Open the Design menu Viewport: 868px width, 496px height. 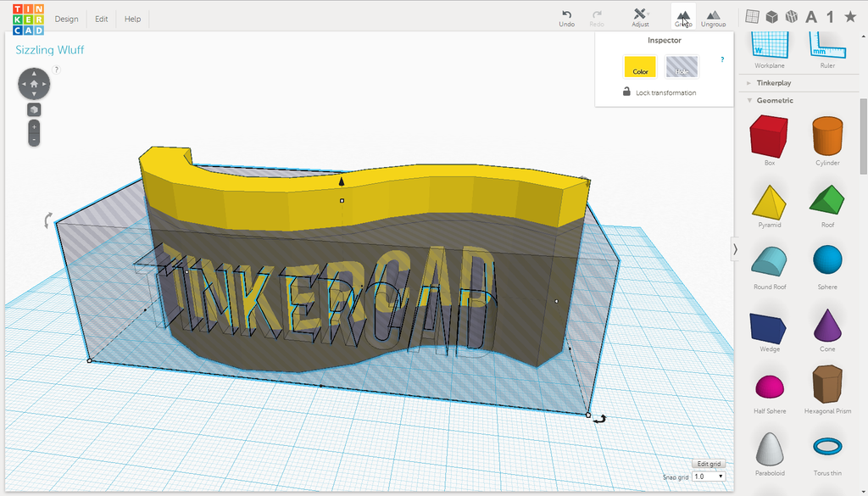pyautogui.click(x=66, y=19)
